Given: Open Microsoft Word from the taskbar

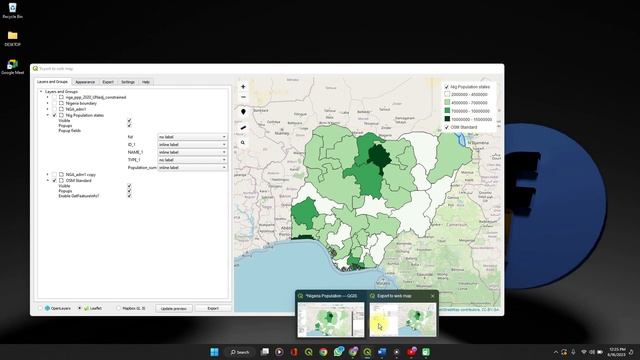Looking at the screenshot, I should coord(382,352).
